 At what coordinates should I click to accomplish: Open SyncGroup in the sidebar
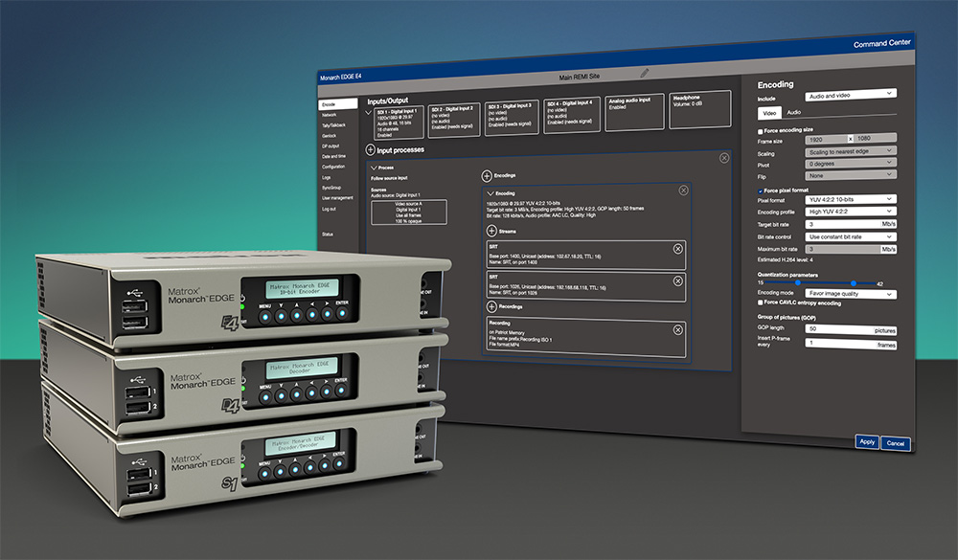pos(331,188)
